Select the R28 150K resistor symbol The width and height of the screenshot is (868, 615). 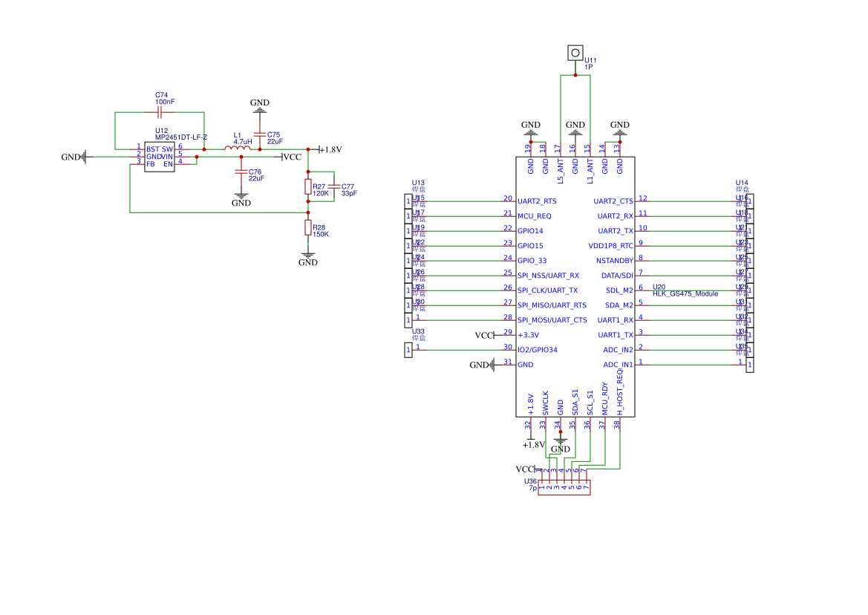(308, 227)
